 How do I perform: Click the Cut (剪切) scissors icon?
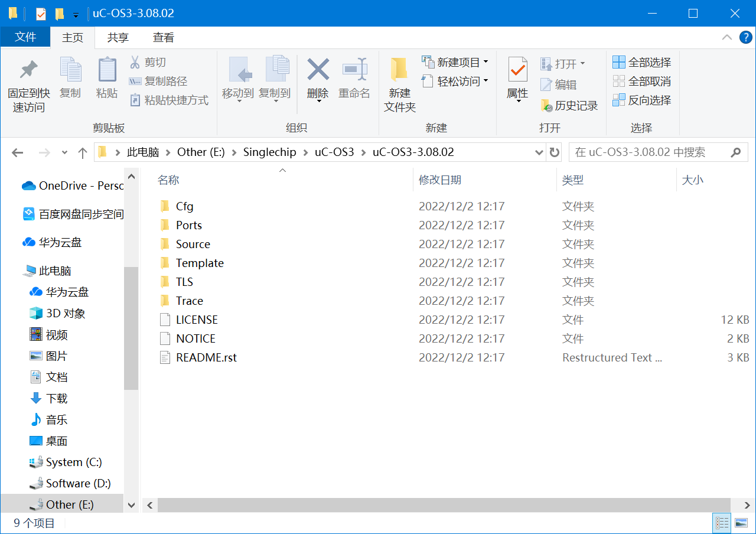pyautogui.click(x=135, y=62)
